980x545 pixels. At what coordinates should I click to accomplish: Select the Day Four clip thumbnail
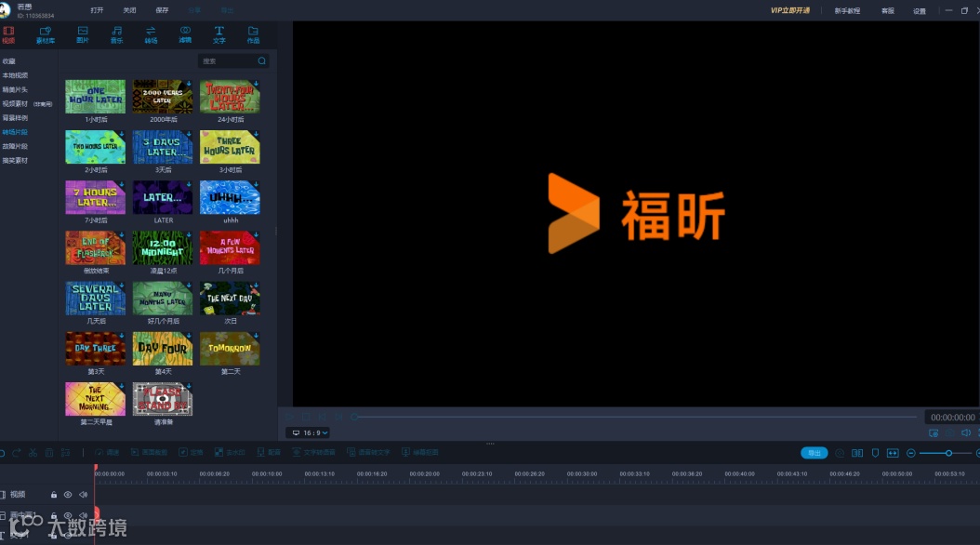pyautogui.click(x=163, y=349)
